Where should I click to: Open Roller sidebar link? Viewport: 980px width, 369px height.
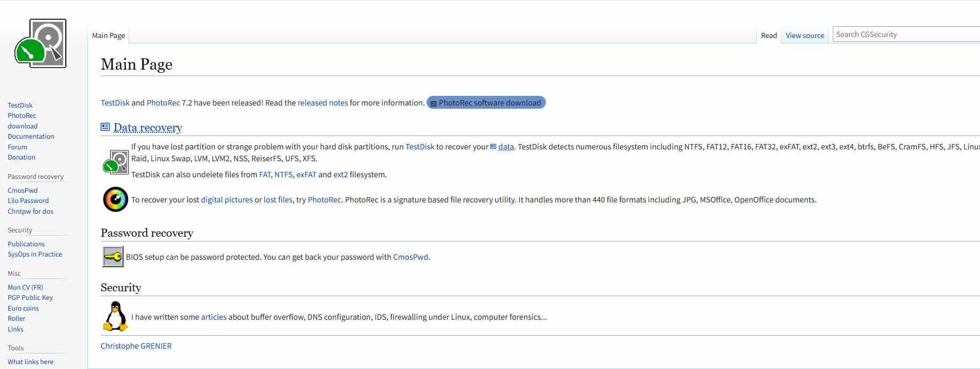[x=17, y=319]
